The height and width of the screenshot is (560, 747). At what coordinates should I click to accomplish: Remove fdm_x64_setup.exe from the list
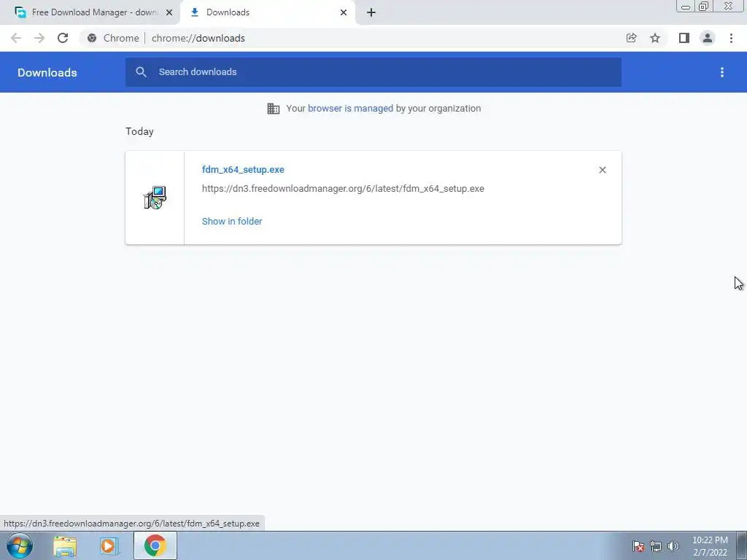pos(603,170)
